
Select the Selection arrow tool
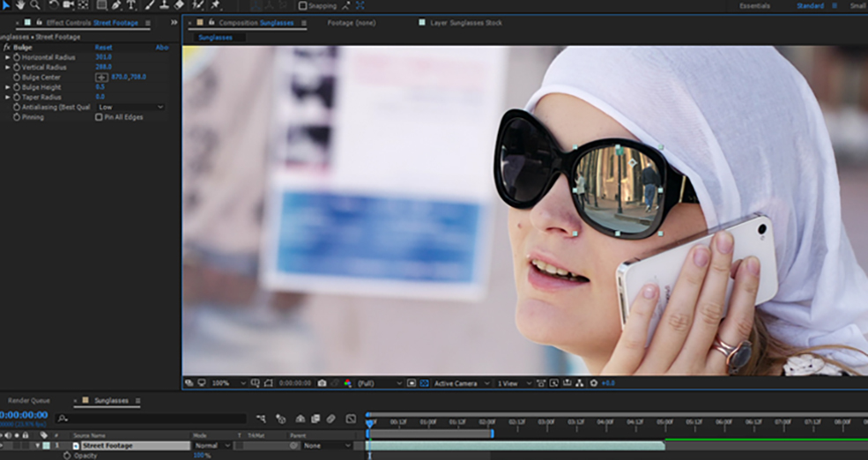click(5, 5)
